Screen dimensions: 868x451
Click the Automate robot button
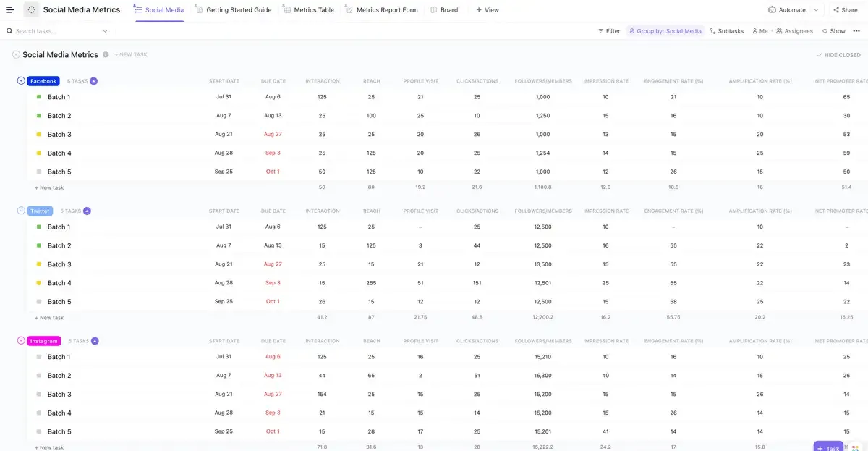point(787,10)
